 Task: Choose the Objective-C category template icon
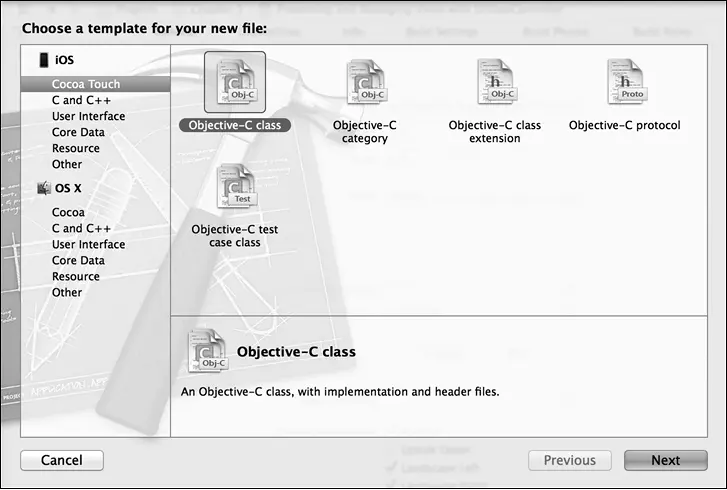(365, 82)
